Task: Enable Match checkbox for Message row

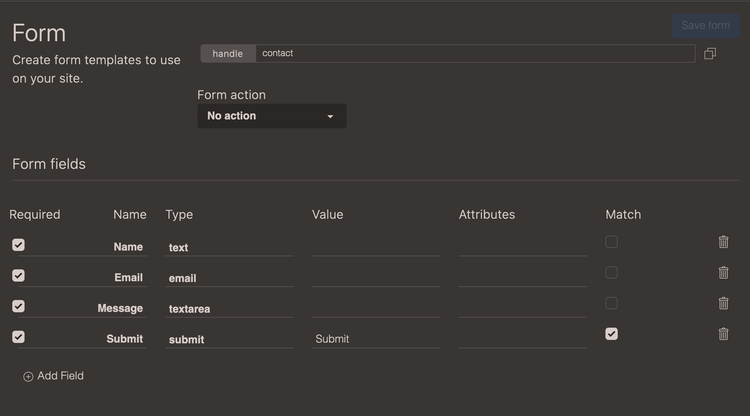Action: (611, 303)
